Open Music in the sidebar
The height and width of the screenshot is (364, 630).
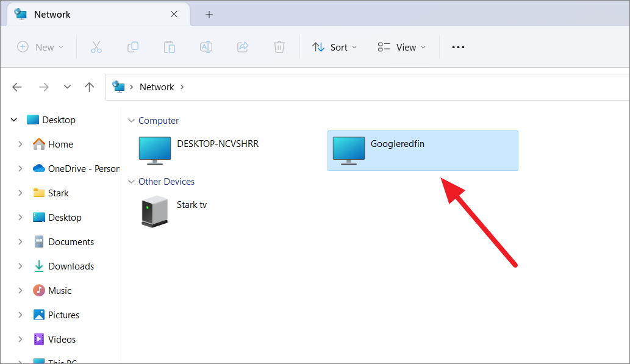tap(52, 290)
